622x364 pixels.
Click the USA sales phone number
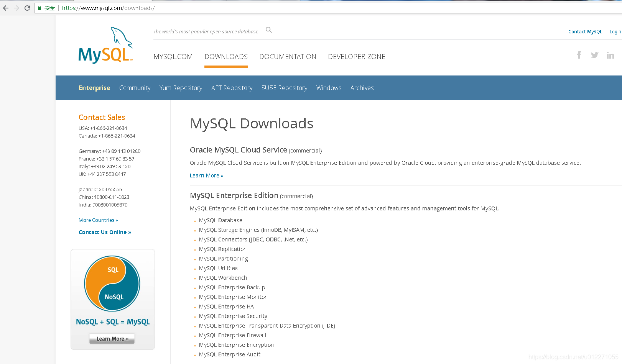coord(109,128)
